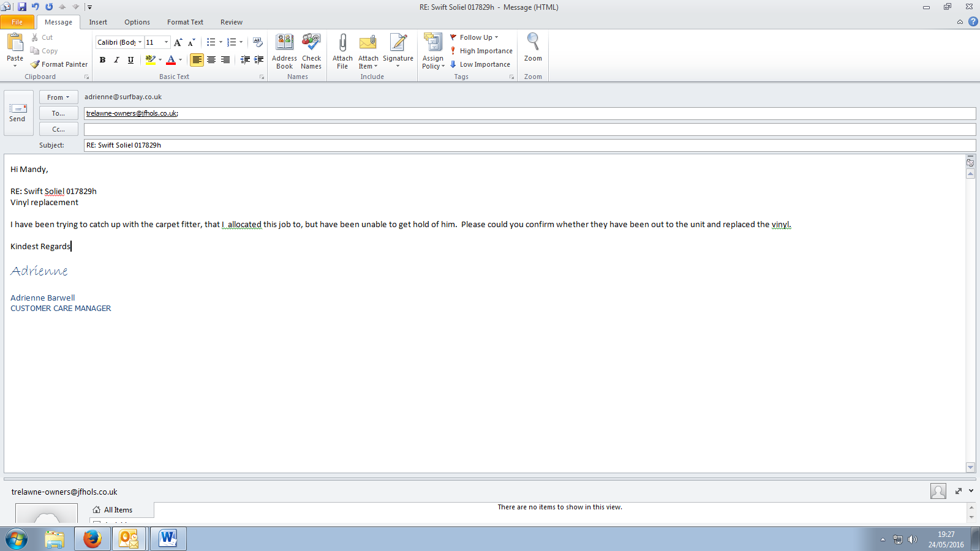Select the Format Painter tool
This screenshot has width=980, height=551.
[59, 64]
